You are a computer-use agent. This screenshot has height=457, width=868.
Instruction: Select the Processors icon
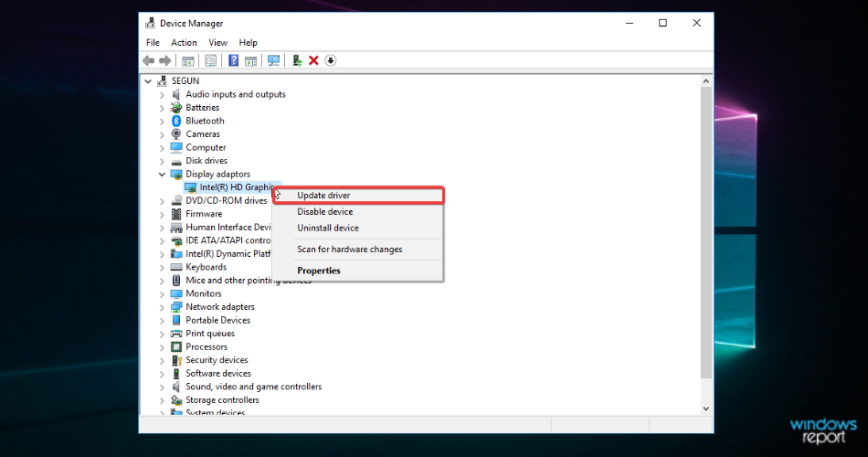176,346
